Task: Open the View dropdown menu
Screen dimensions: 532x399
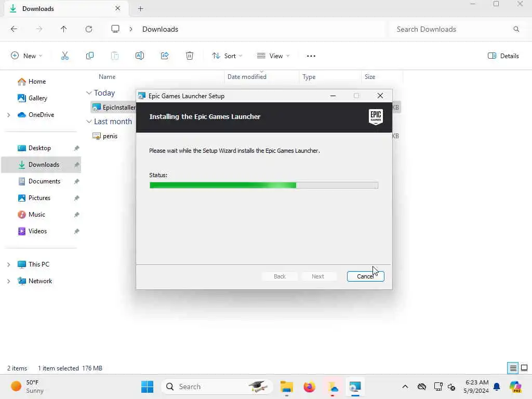Action: tap(273, 56)
